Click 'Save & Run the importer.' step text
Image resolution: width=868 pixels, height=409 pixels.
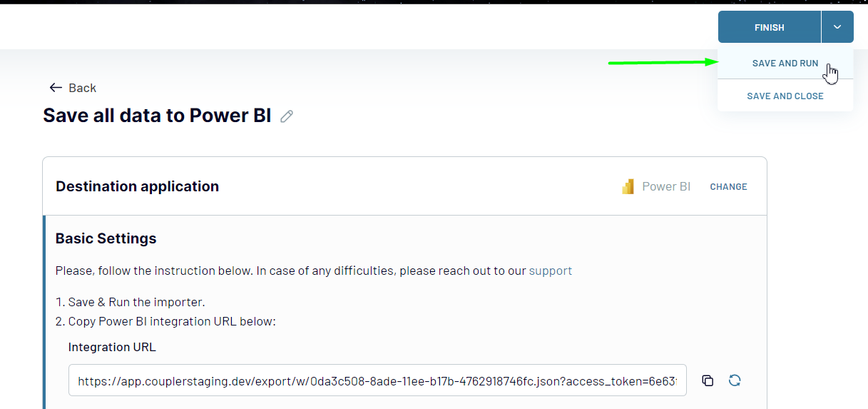[x=136, y=302]
